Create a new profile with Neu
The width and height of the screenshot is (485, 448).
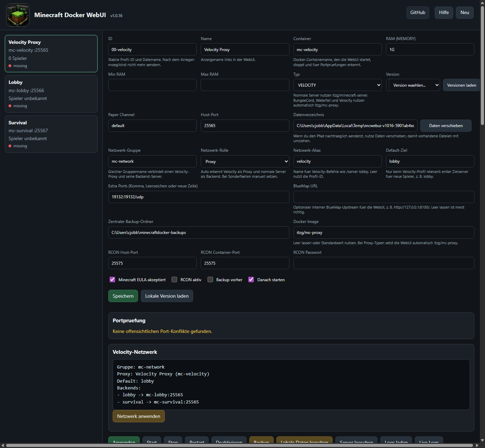point(465,13)
